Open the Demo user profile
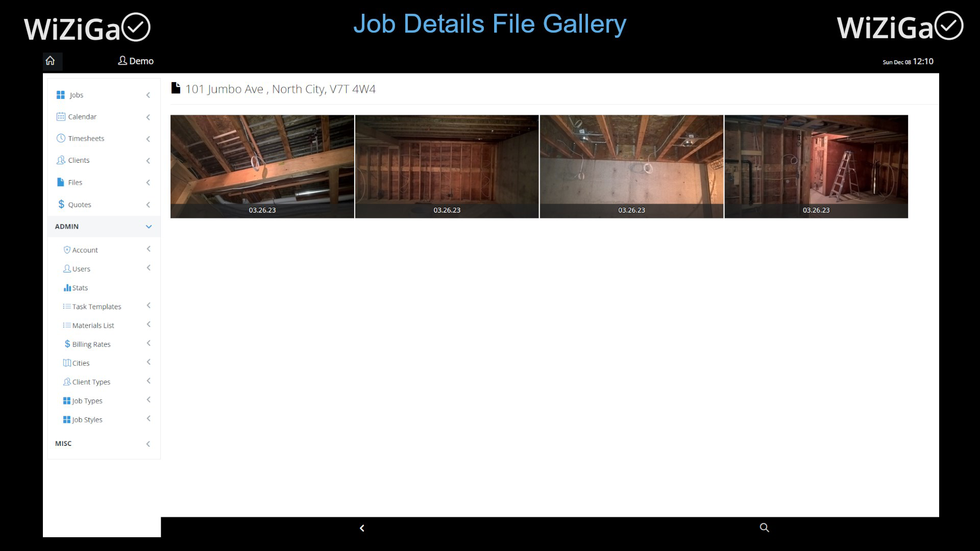 [136, 61]
